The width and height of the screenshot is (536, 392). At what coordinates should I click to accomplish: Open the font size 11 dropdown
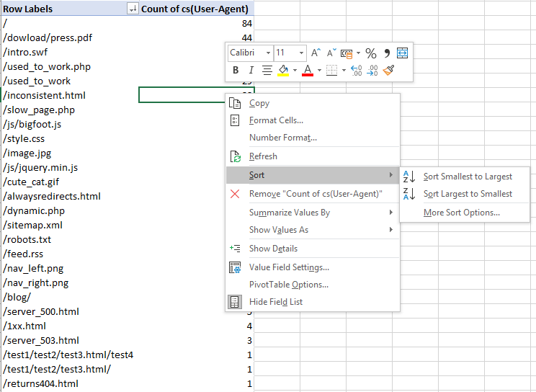pos(302,53)
